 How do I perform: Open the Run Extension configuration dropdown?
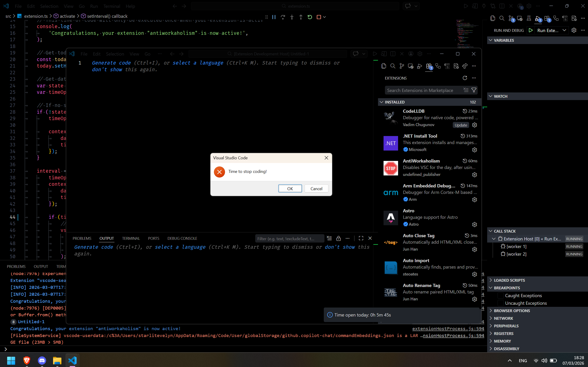click(x=564, y=30)
